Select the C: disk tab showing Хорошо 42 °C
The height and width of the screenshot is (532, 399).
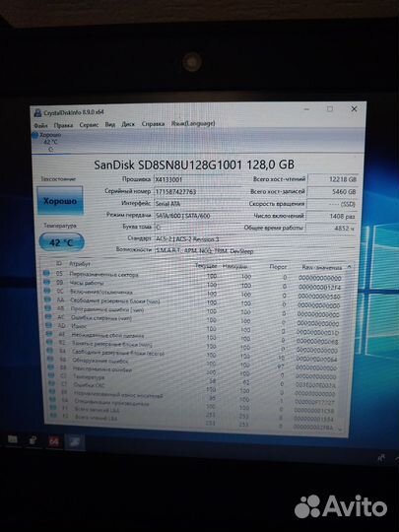tap(50, 142)
